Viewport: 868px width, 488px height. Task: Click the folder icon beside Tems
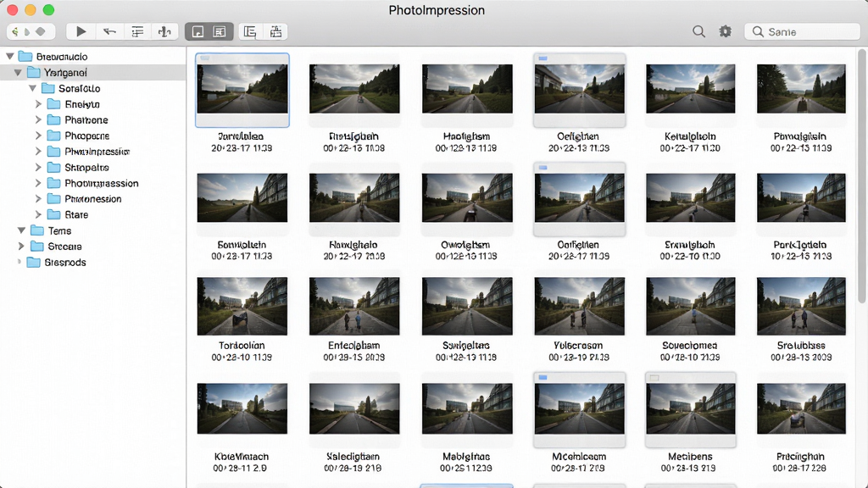[x=37, y=230]
